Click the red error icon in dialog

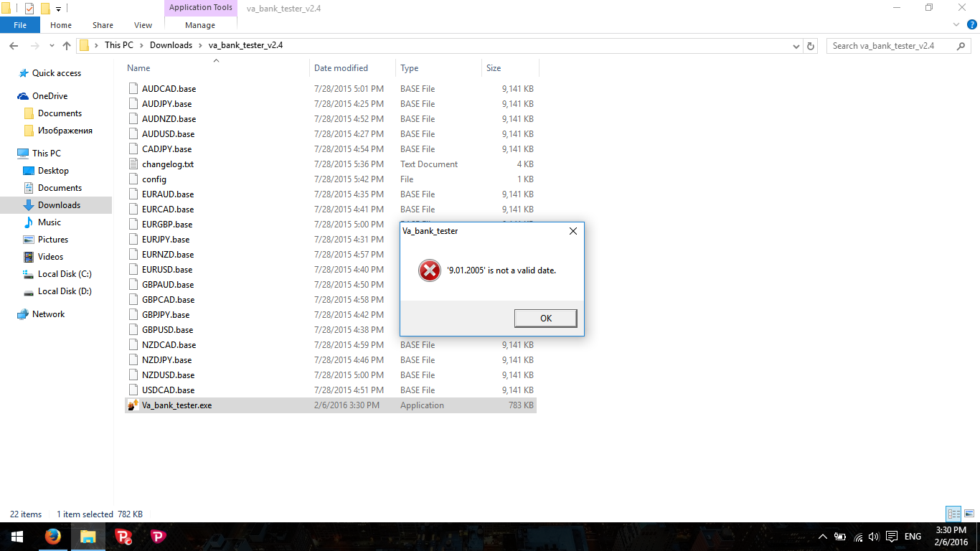click(430, 270)
